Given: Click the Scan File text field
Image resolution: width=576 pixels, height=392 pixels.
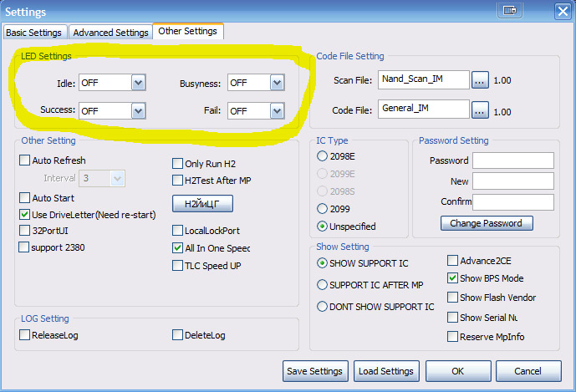Looking at the screenshot, I should (x=424, y=79).
